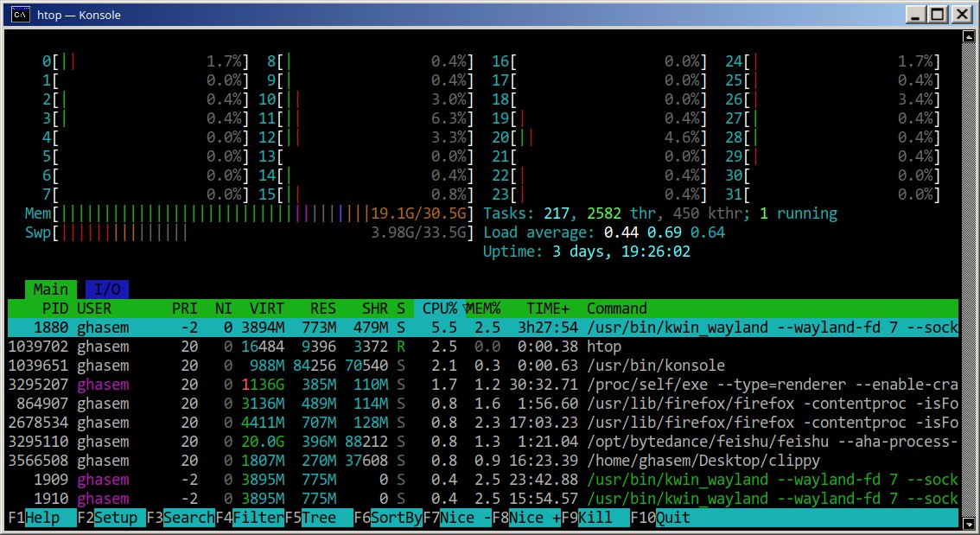Screen dimensions: 980x535
Task: Select the clippy process row
Action: [x=482, y=461]
